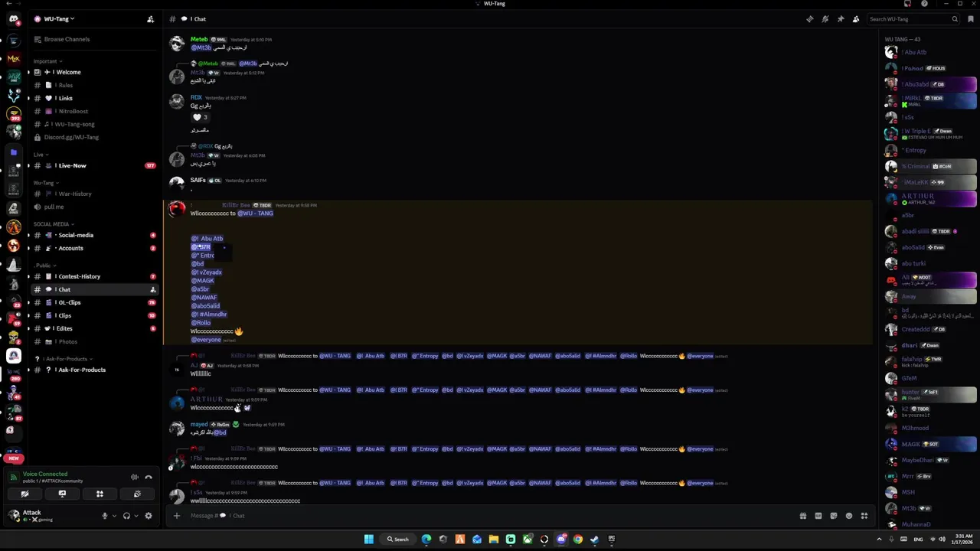Image resolution: width=980 pixels, height=551 pixels.
Task: Open soundboard button in voice panel
Action: click(x=137, y=494)
